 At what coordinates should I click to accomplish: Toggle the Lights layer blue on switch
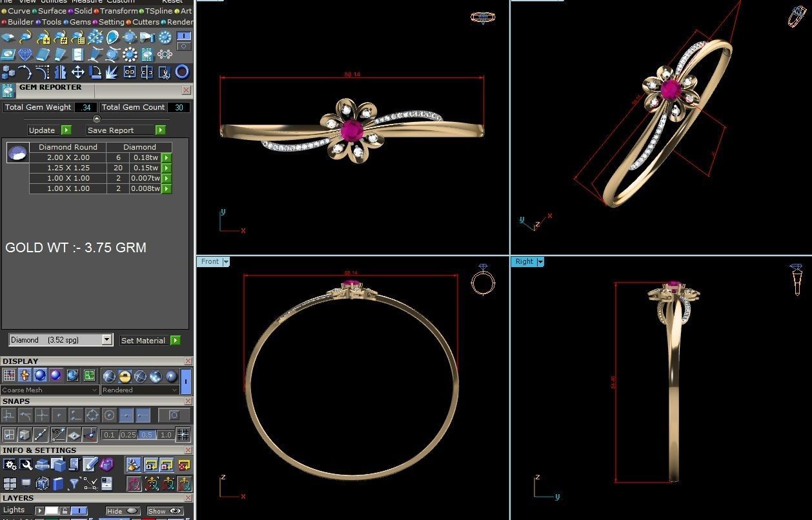pos(79,510)
